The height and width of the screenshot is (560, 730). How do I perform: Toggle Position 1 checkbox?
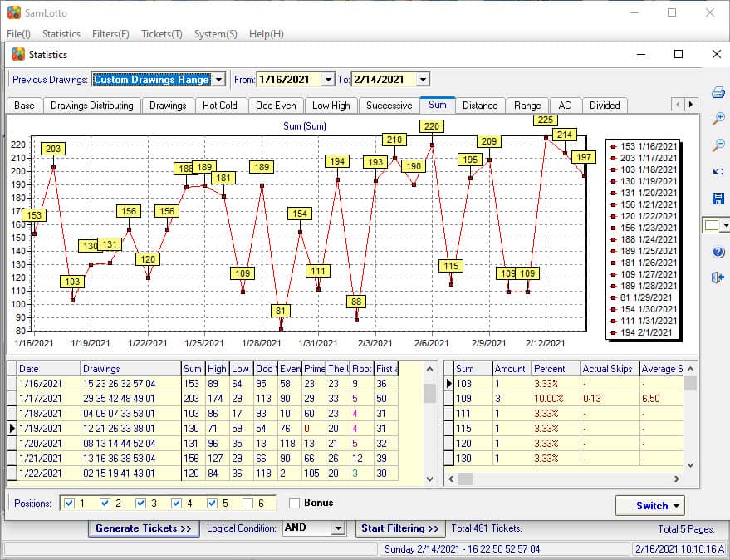point(69,504)
